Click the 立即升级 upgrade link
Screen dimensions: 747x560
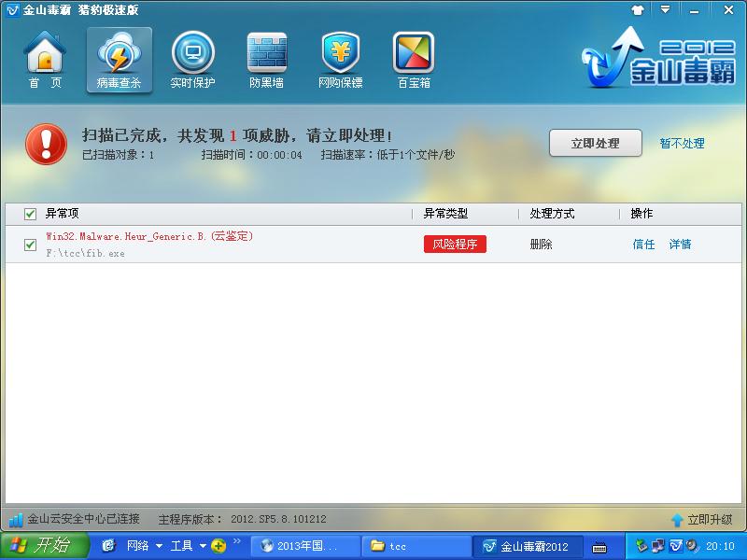point(710,520)
